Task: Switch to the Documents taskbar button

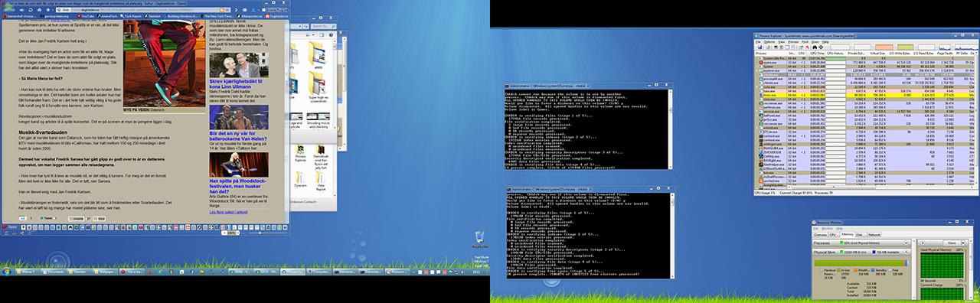Action: point(54,272)
